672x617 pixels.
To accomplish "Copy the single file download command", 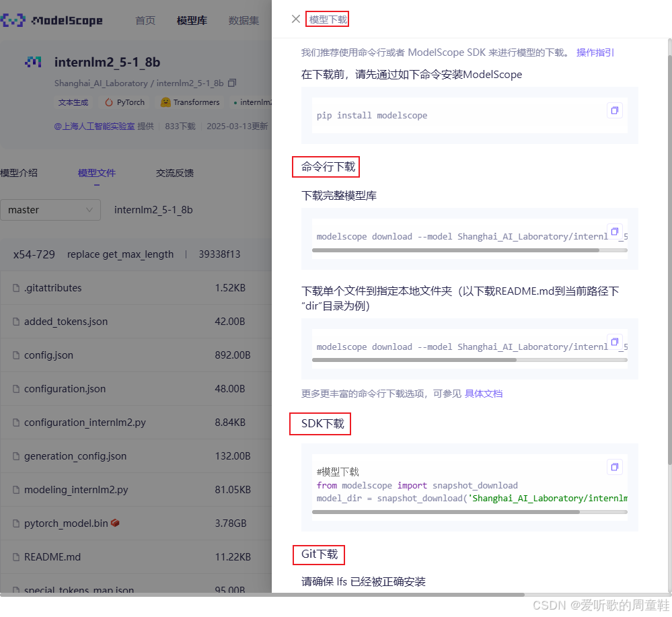I will (x=615, y=342).
